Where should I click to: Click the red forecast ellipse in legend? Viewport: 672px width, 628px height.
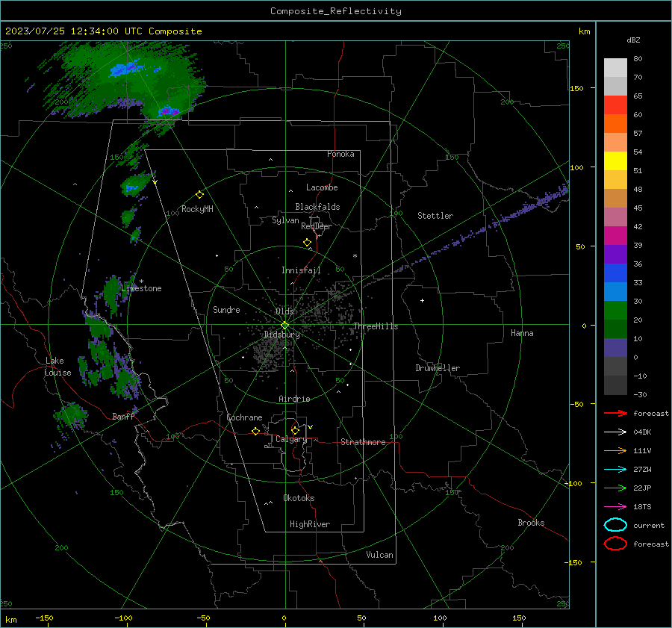[x=615, y=544]
